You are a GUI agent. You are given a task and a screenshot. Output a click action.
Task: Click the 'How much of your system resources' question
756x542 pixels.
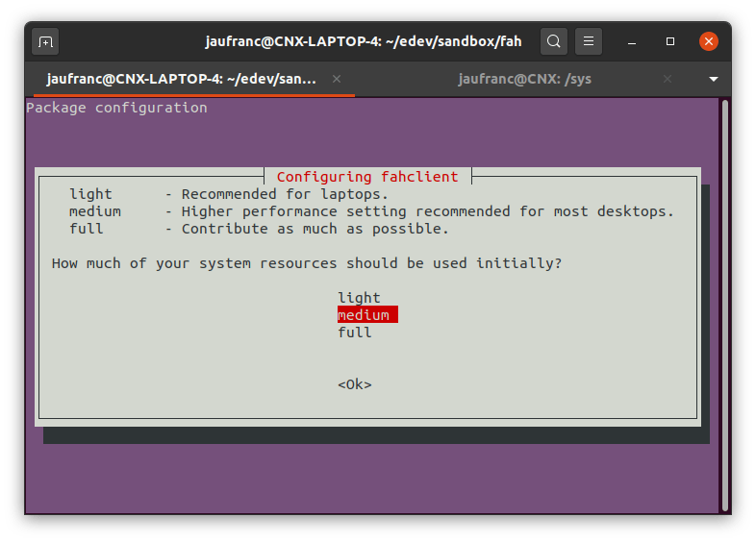pos(307,263)
